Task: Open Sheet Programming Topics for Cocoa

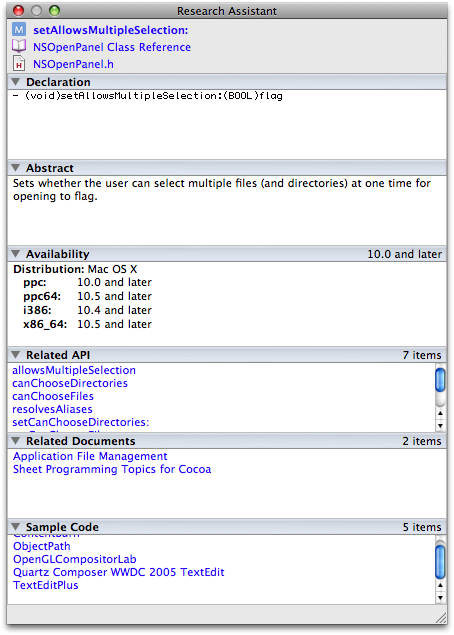Action: [x=112, y=469]
